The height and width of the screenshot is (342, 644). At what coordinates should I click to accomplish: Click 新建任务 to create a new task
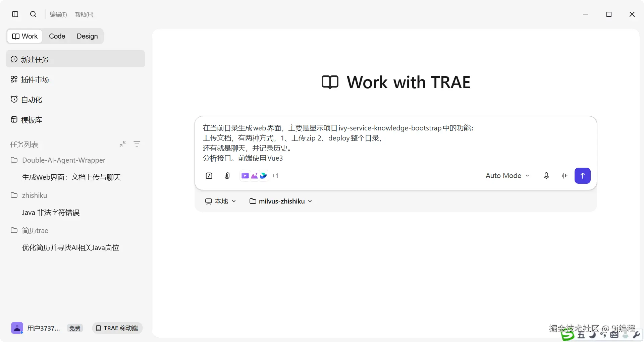pyautogui.click(x=75, y=59)
